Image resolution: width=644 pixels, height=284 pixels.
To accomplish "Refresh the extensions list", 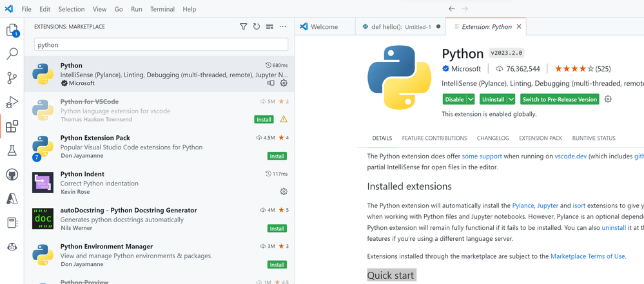I will point(257,26).
